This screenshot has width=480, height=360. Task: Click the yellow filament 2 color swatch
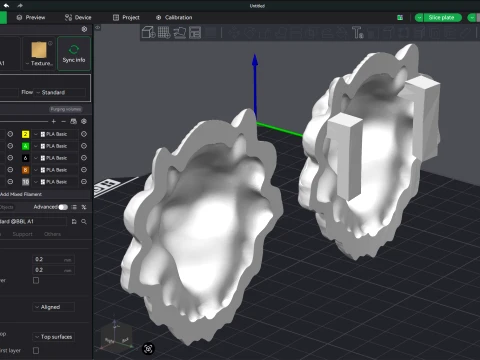tap(25, 134)
